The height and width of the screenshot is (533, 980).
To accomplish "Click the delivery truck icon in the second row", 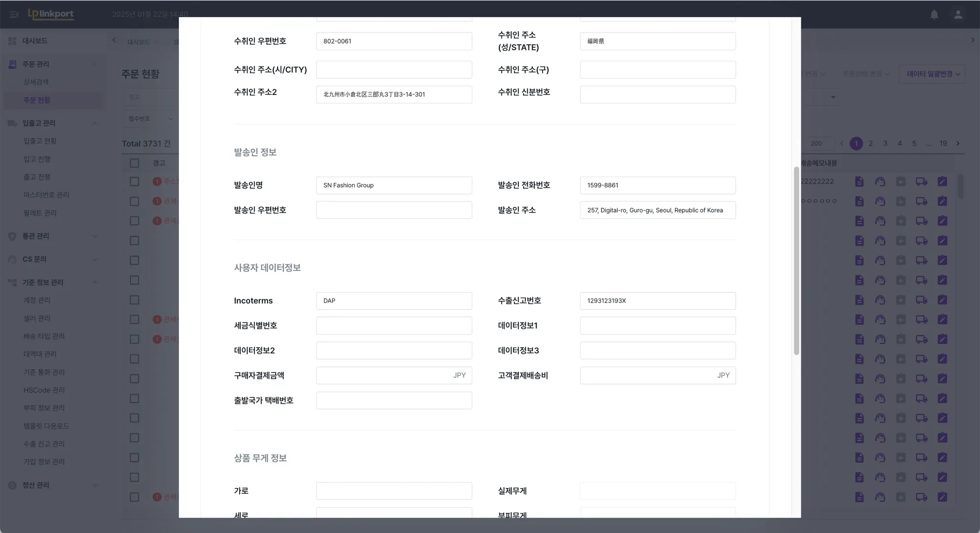I will 921,201.
